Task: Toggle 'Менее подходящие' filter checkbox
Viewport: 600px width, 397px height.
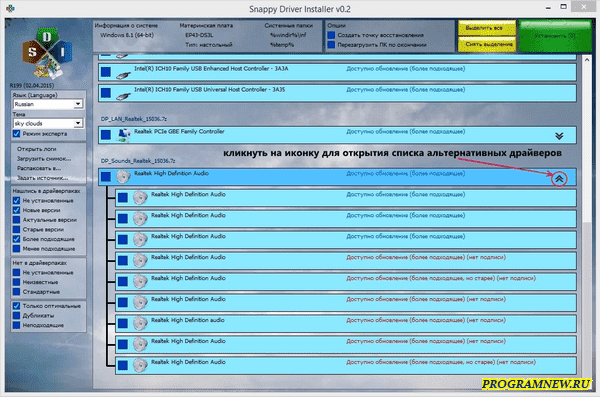Action: coord(16,248)
